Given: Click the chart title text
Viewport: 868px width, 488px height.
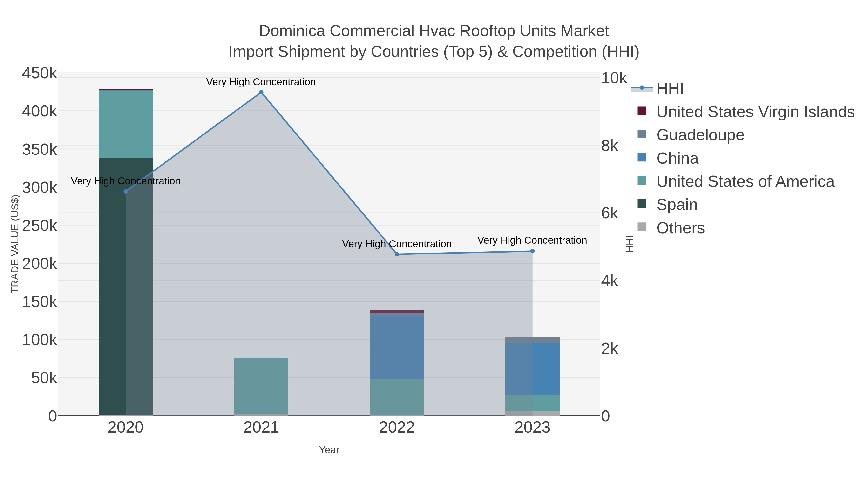Looking at the screenshot, I should (434, 41).
